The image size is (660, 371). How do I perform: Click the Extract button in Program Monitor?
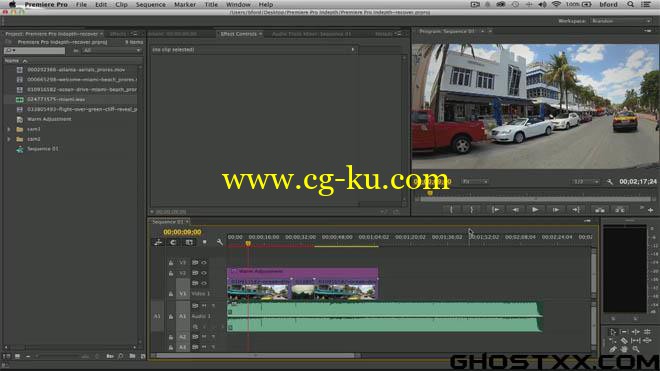620,209
